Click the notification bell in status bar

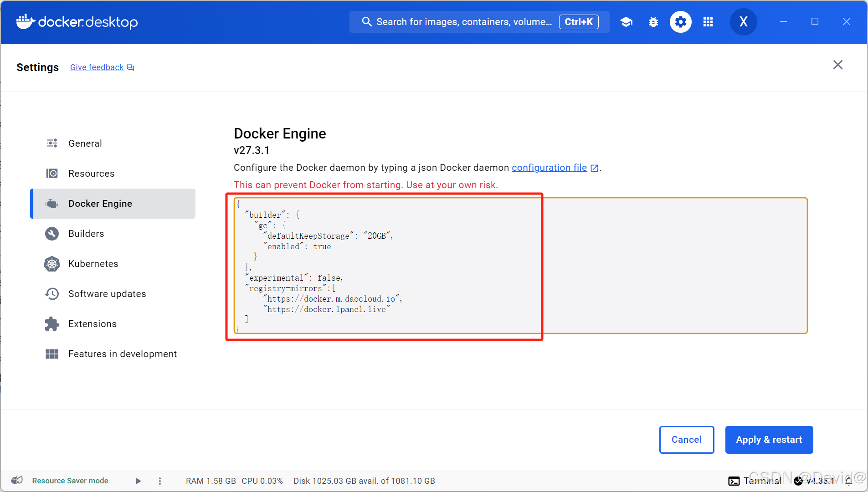[848, 481]
